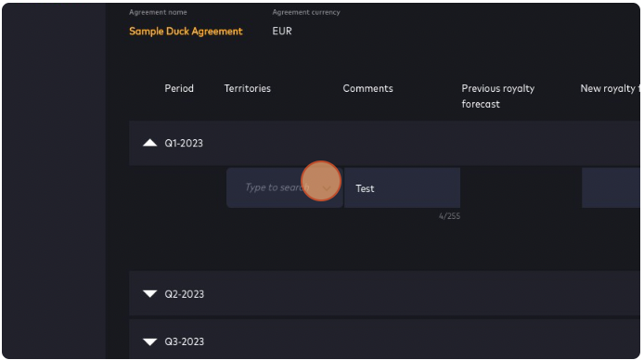Click the Territories column header
This screenshot has height=360, width=644.
(247, 88)
